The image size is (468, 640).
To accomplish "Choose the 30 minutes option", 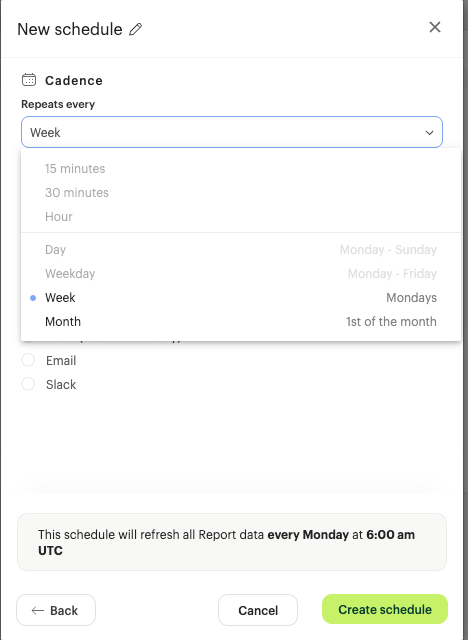I will (241, 193).
